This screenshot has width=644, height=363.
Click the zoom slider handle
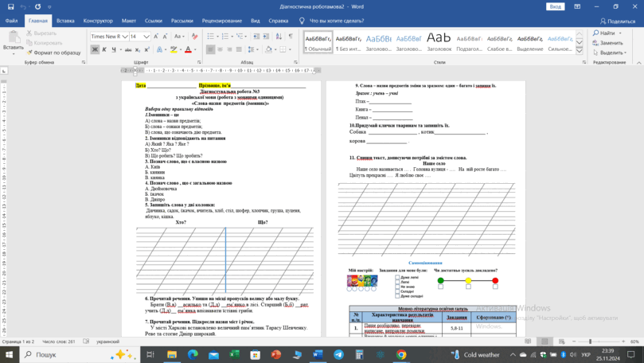pos(590,342)
